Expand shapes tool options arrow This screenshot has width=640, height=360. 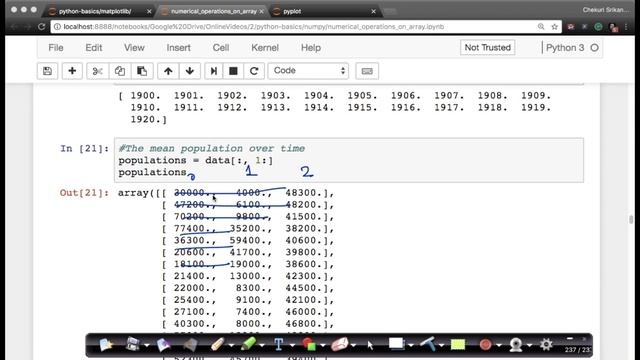[x=323, y=346]
